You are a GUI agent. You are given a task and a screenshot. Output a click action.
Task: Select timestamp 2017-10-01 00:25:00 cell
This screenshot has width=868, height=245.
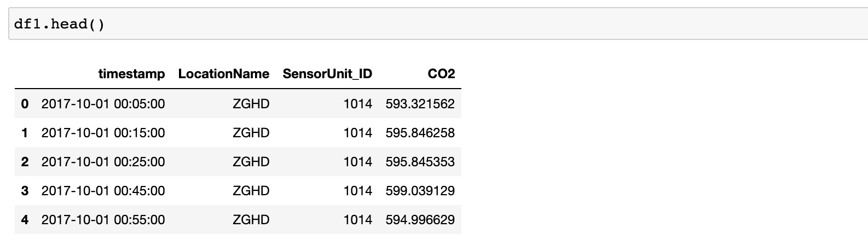tap(103, 162)
